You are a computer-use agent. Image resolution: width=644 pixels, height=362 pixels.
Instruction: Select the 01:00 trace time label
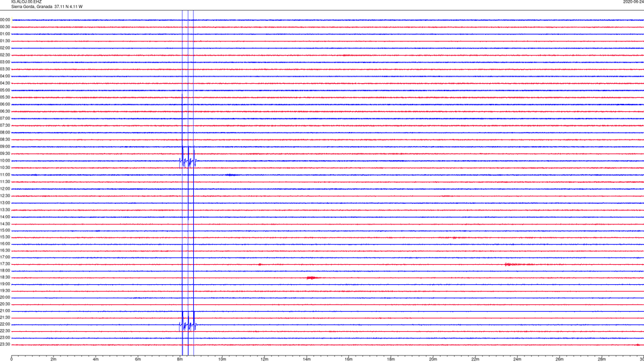(x=5, y=34)
